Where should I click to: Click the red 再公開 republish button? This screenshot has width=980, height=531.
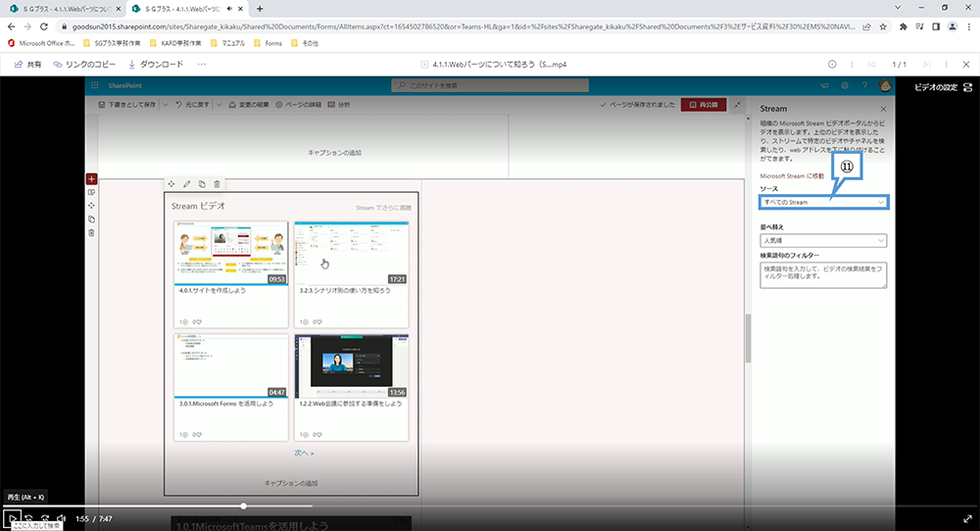[704, 105]
